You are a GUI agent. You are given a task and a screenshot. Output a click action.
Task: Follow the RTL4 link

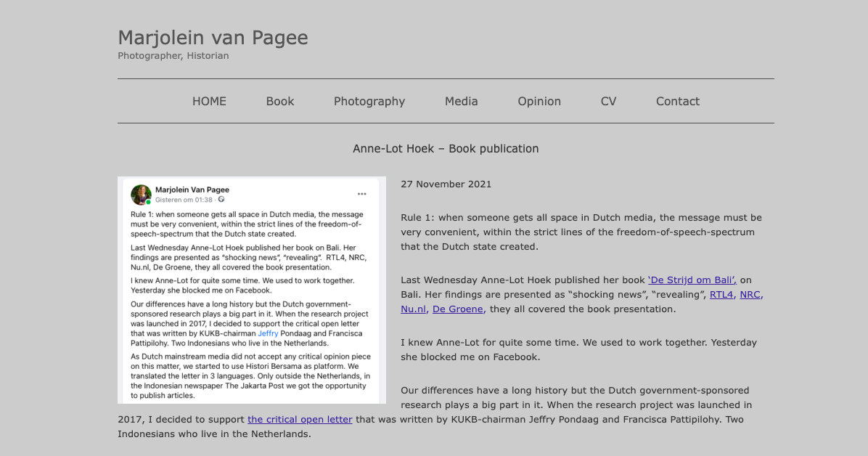click(x=721, y=295)
